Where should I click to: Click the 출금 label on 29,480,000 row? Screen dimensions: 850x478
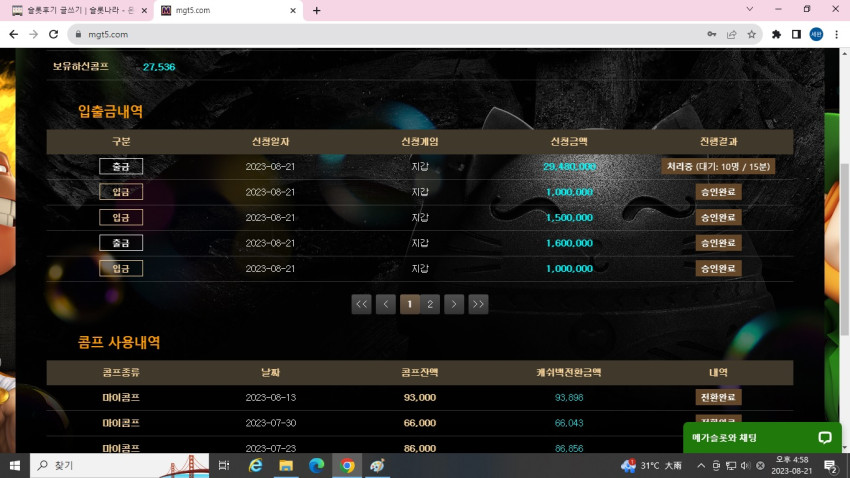(x=121, y=166)
